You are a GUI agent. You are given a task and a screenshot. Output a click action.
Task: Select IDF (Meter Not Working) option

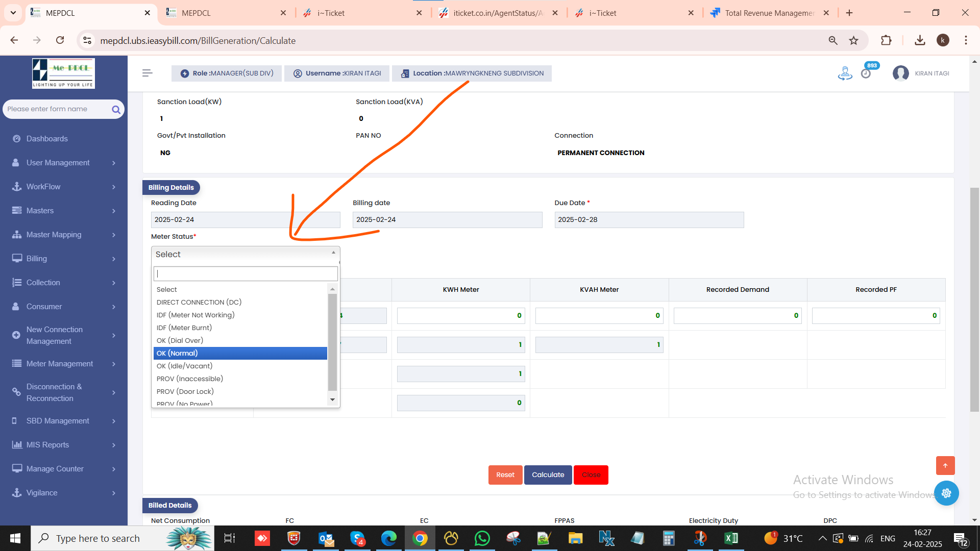coord(240,315)
